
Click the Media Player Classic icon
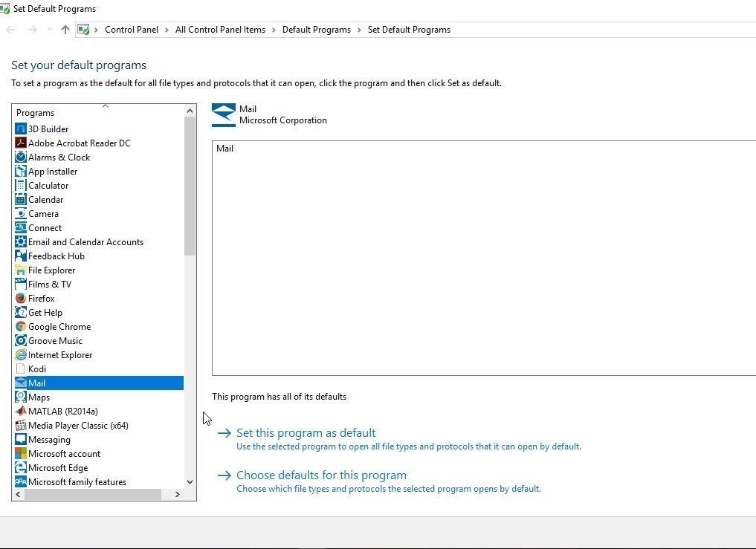(x=20, y=425)
